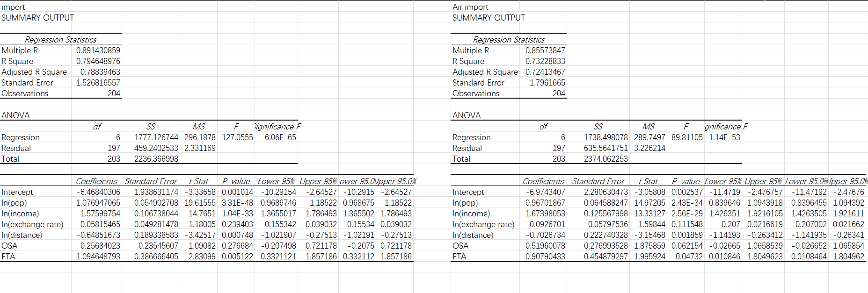Select Residual SS value 635.5641751
Screen dimensions: 868x293
click(606, 148)
